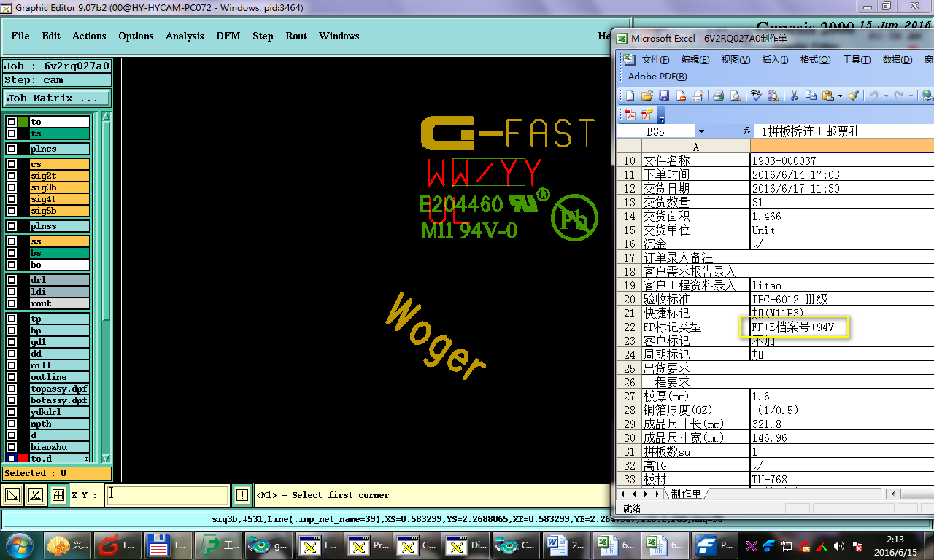The height and width of the screenshot is (560, 934).
Task: Open the Step menu
Action: click(x=263, y=36)
